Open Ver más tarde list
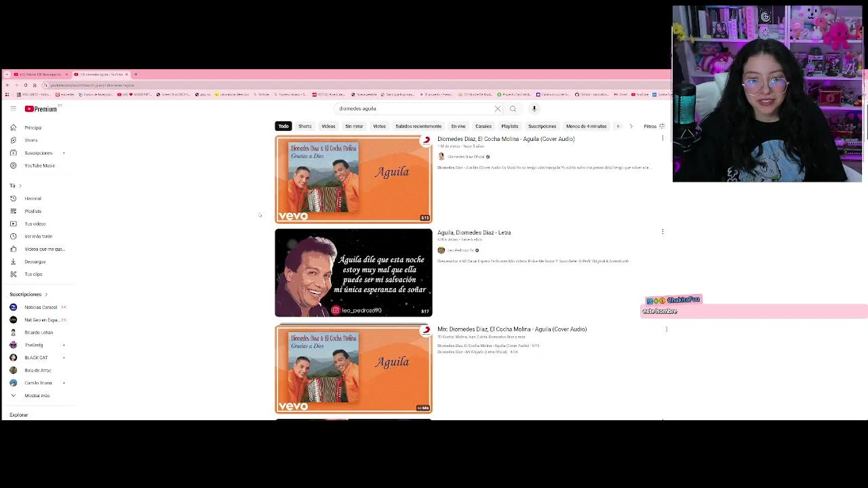This screenshot has height=488, width=868. point(37,236)
